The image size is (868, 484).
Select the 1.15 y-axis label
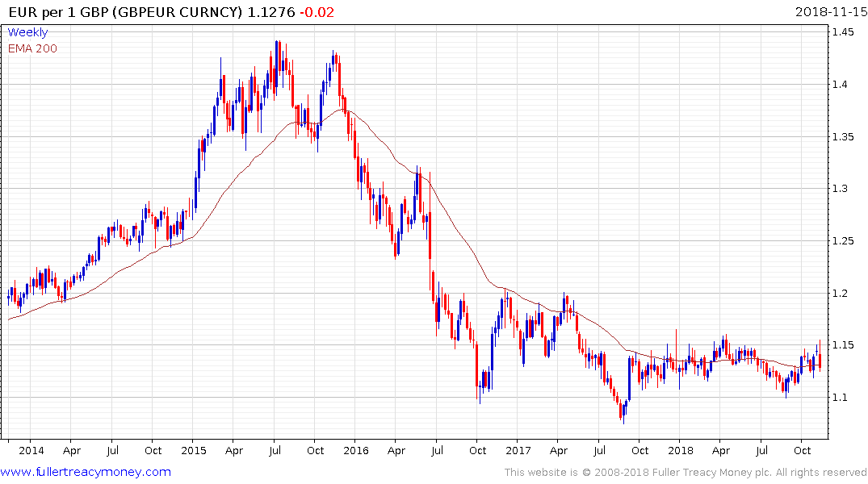click(x=843, y=345)
